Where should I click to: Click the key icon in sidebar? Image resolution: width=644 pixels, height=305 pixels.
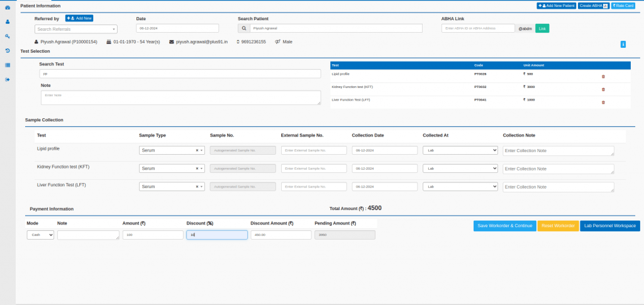point(8,36)
